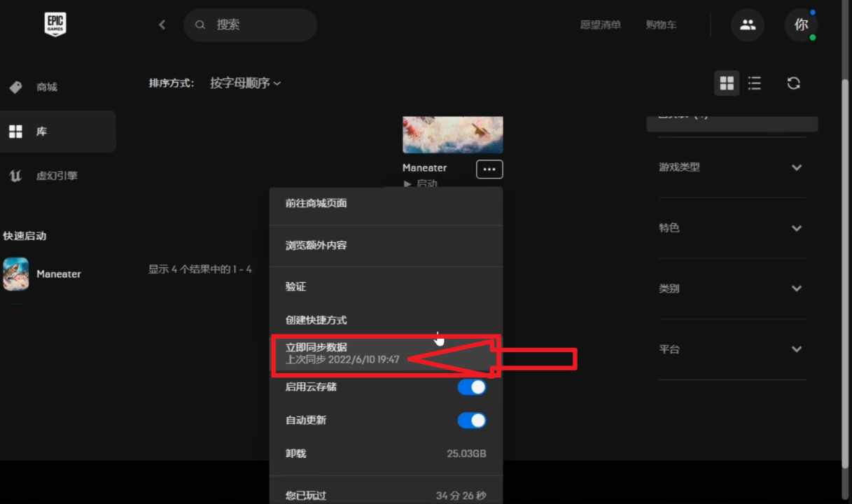The width and height of the screenshot is (852, 504).
Task: Switch to grid view
Action: tap(727, 83)
